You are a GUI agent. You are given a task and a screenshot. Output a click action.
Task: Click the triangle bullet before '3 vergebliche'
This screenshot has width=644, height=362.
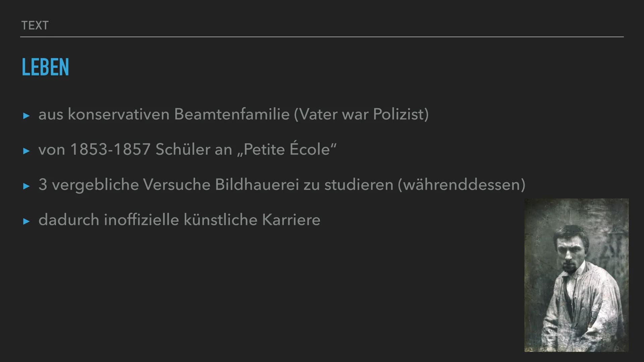[x=26, y=186]
